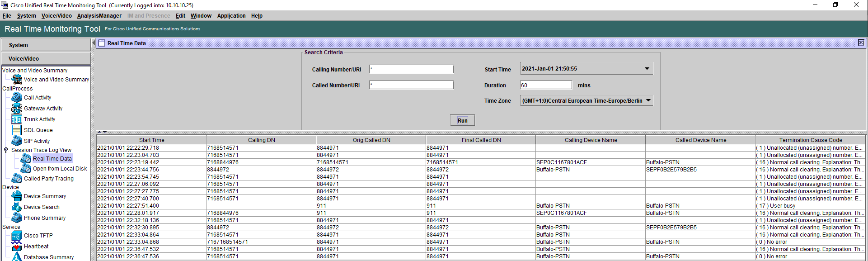Open the System menu

click(x=26, y=16)
